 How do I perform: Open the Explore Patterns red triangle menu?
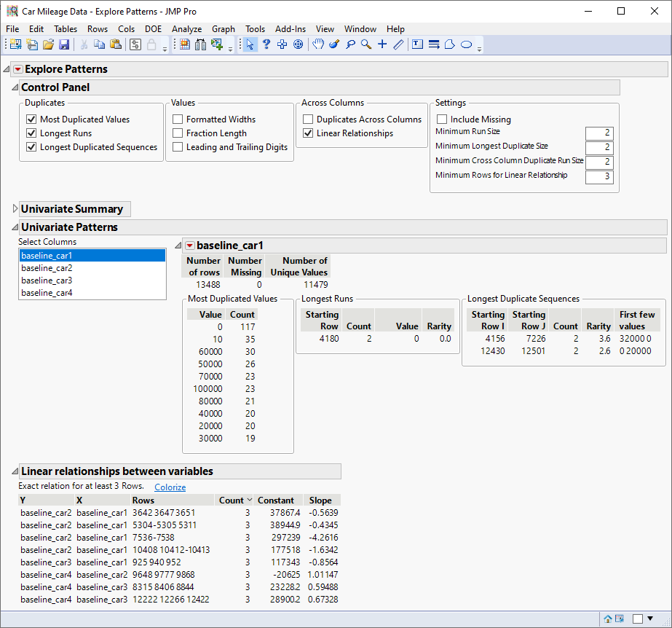click(18, 69)
